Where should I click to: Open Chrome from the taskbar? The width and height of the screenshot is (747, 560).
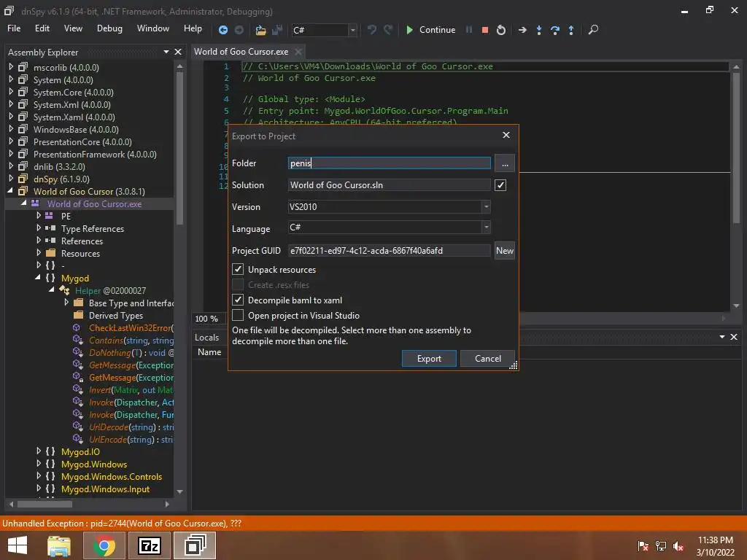[x=104, y=545]
